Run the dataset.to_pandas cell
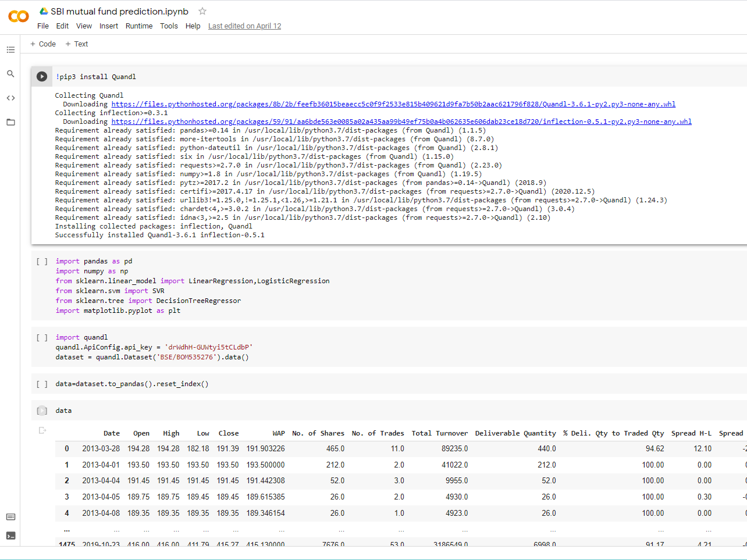The width and height of the screenshot is (747, 560). [42, 384]
